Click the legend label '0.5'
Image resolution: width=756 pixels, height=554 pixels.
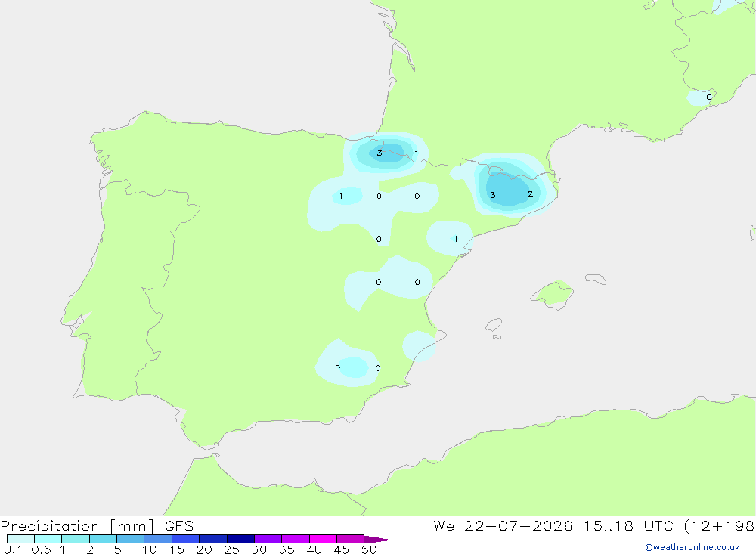coord(41,549)
